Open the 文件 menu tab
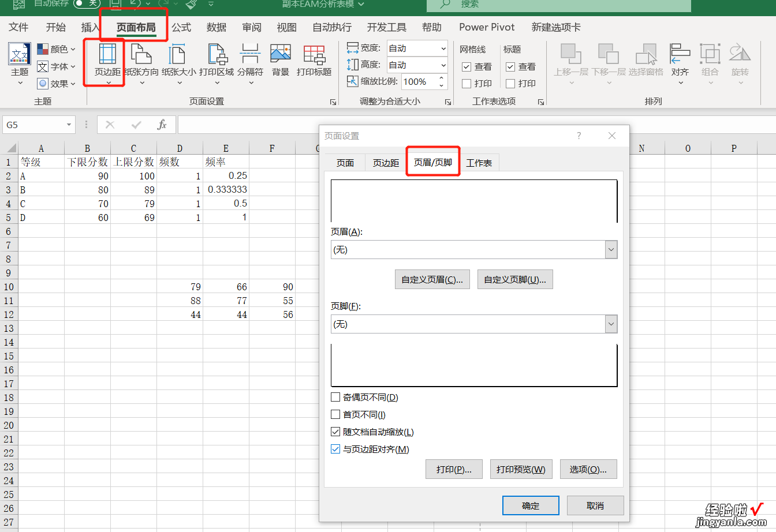This screenshot has height=532, width=776. click(x=18, y=27)
